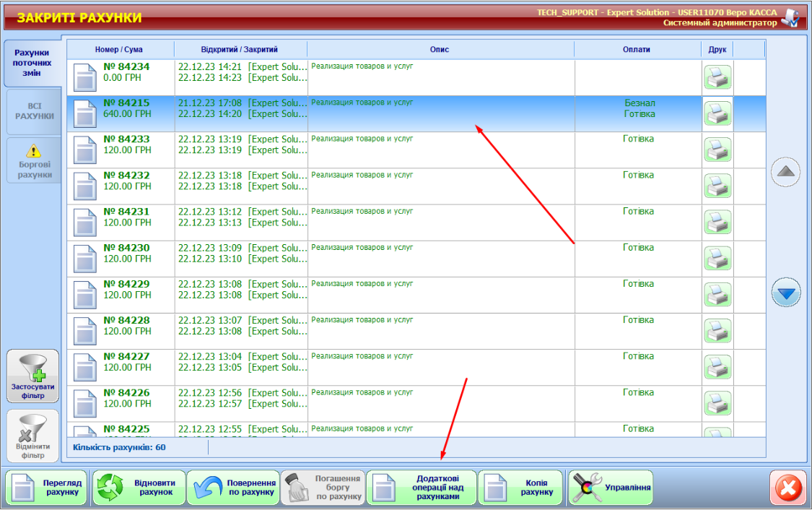Click the Копія рахунку button
Image resolution: width=812 pixels, height=510 pixels.
520,488
